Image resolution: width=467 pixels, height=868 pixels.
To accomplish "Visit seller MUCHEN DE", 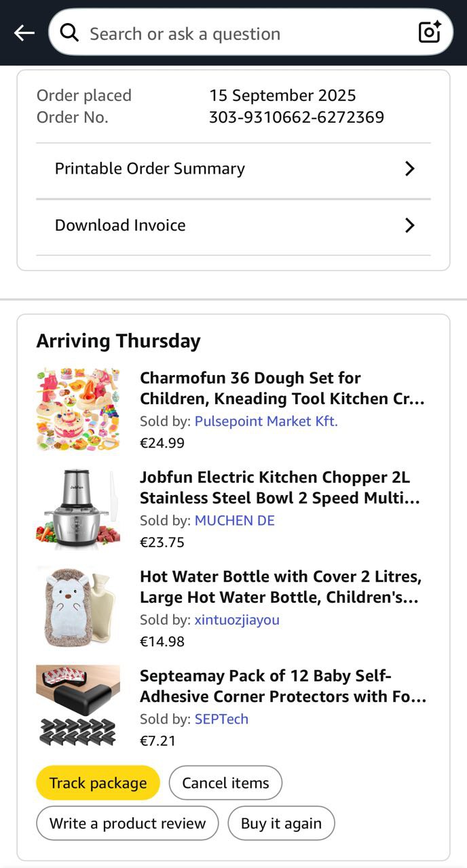I will tap(235, 520).
